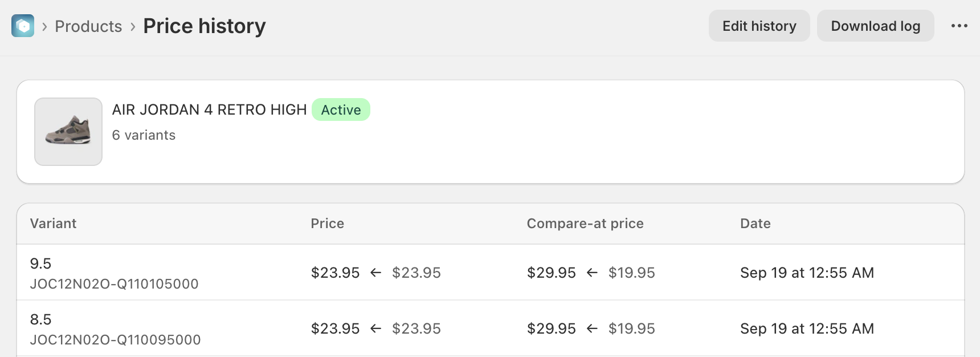Screen dimensions: 980x357
Task: Click the price arrow in the 8.5 row
Action: [x=375, y=328]
